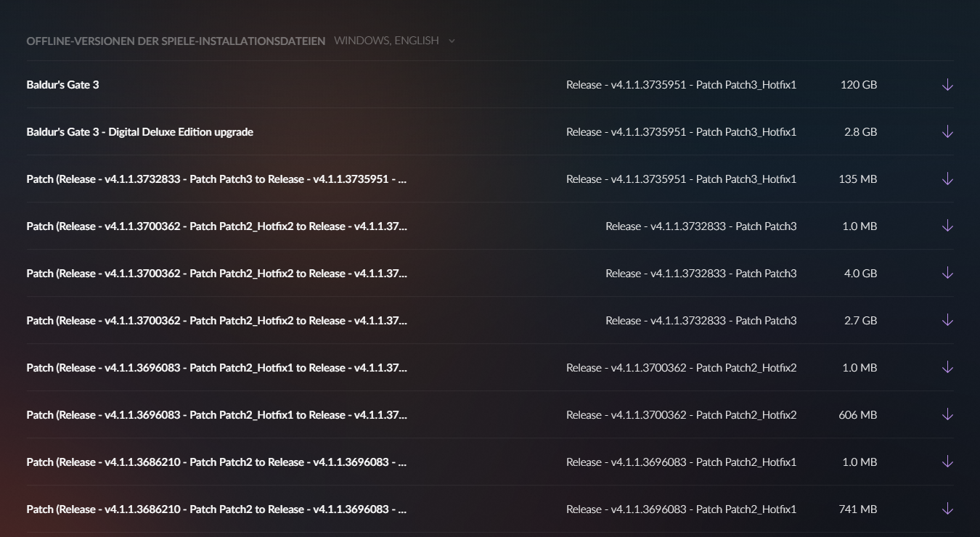The width and height of the screenshot is (980, 537).
Task: Click the "2.8 GB" file size
Action: point(861,132)
